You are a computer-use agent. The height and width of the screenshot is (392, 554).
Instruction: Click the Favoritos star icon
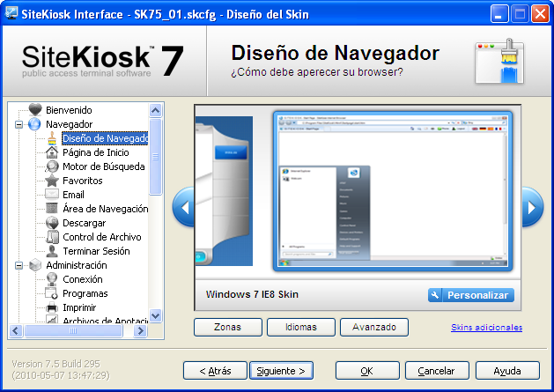pyautogui.click(x=52, y=181)
